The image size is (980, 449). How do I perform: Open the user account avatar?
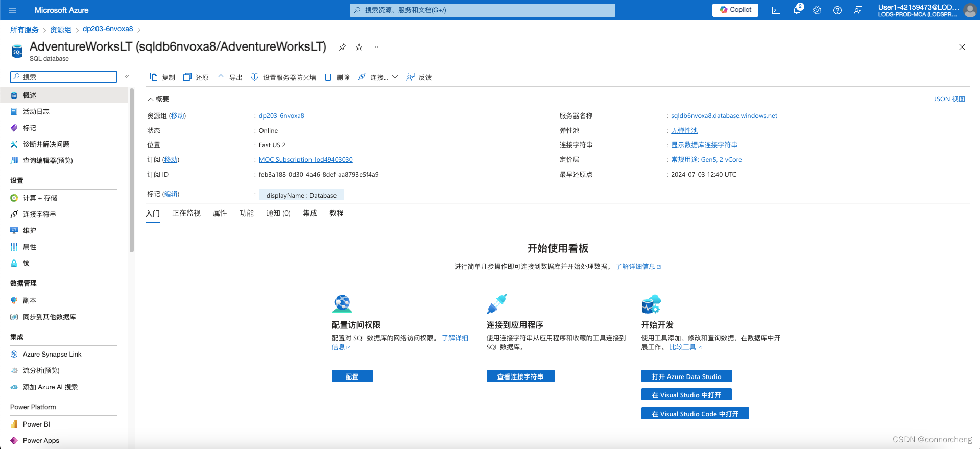970,10
